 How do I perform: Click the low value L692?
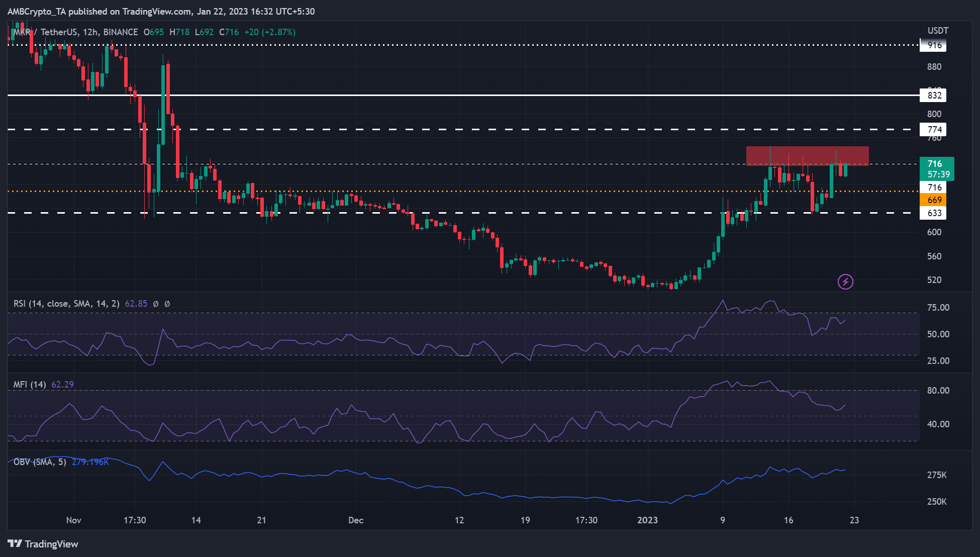tap(204, 32)
